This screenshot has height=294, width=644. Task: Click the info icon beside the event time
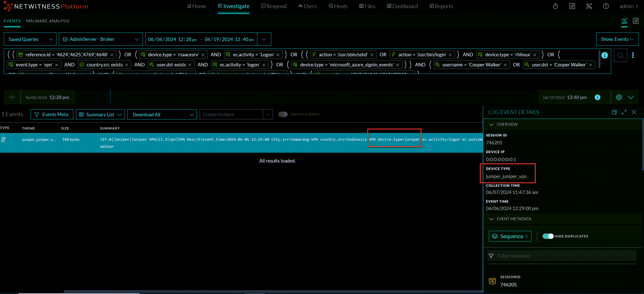598,97
